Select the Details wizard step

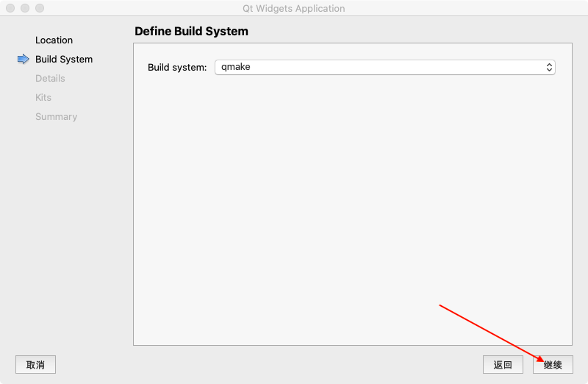click(x=50, y=79)
